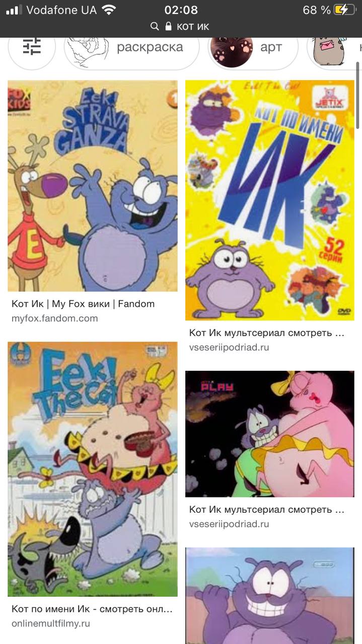This screenshot has width=362, height=644.
Task: Tap the кот ик address bar text
Action: [193, 26]
